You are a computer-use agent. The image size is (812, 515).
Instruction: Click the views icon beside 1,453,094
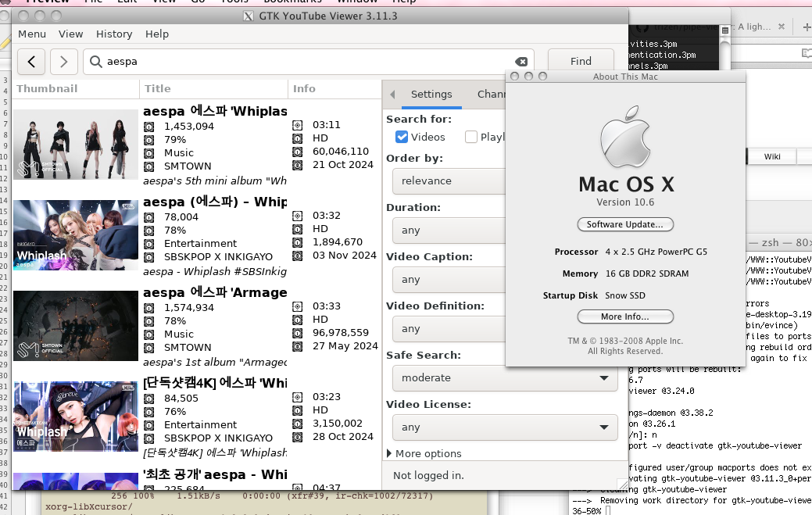click(x=149, y=127)
